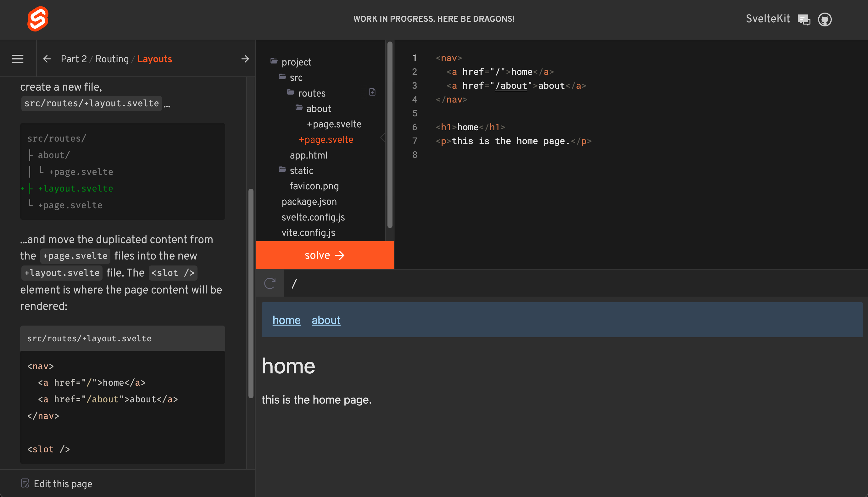The image size is (868, 497).
Task: Expand the static folder in tree
Action: (x=301, y=171)
